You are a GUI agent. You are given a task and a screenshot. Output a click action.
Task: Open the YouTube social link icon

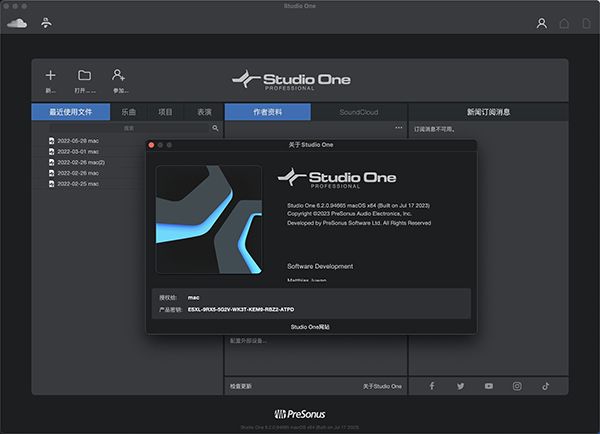tap(489, 386)
